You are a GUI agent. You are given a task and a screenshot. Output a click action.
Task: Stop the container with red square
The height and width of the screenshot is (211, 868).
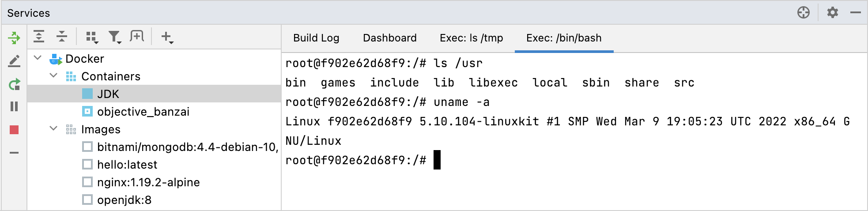(14, 130)
